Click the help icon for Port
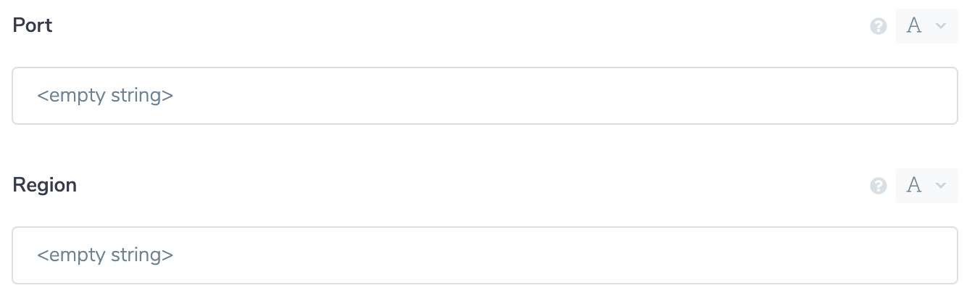 point(879,27)
